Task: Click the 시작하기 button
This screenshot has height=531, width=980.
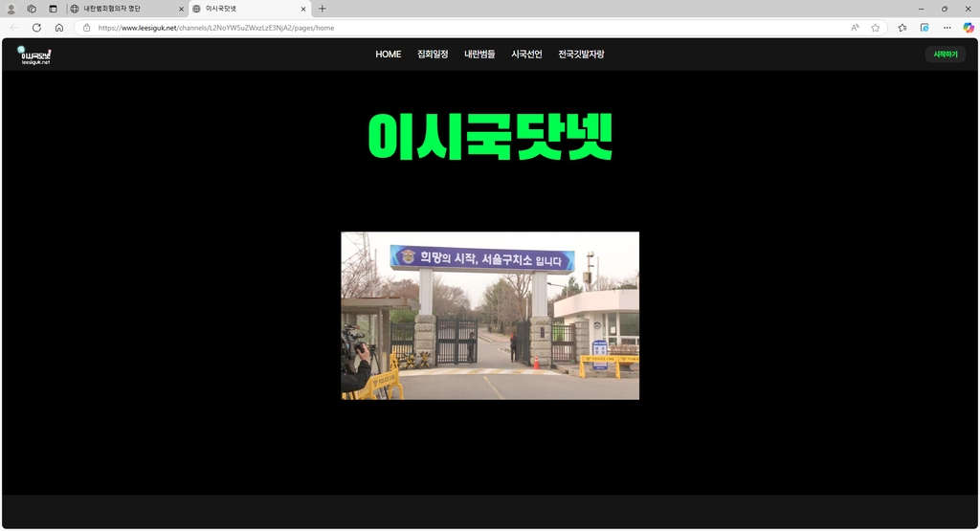Action: tap(945, 55)
